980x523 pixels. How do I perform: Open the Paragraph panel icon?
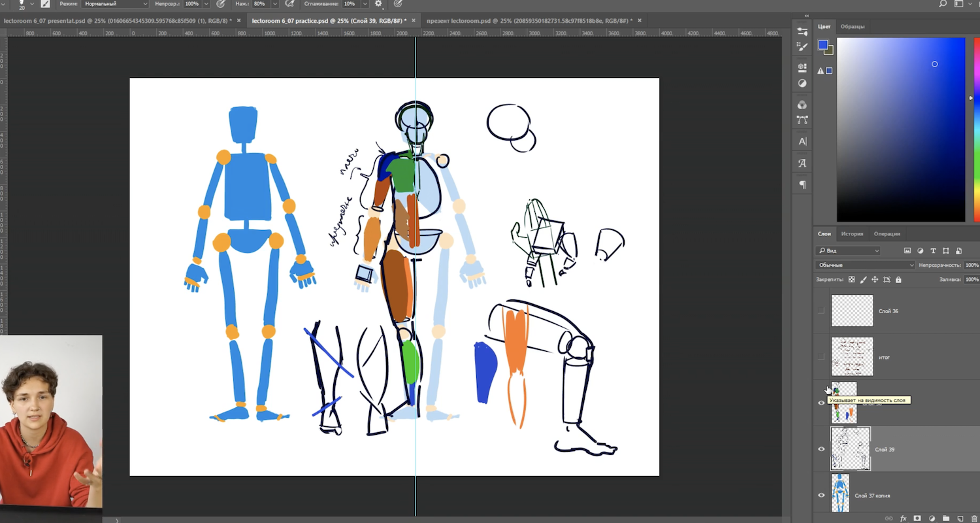[802, 185]
